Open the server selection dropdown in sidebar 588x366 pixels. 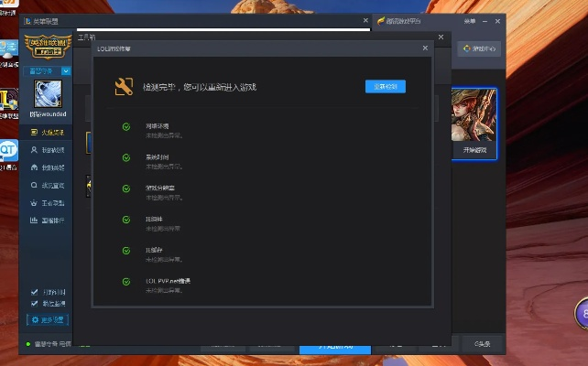tap(47, 70)
